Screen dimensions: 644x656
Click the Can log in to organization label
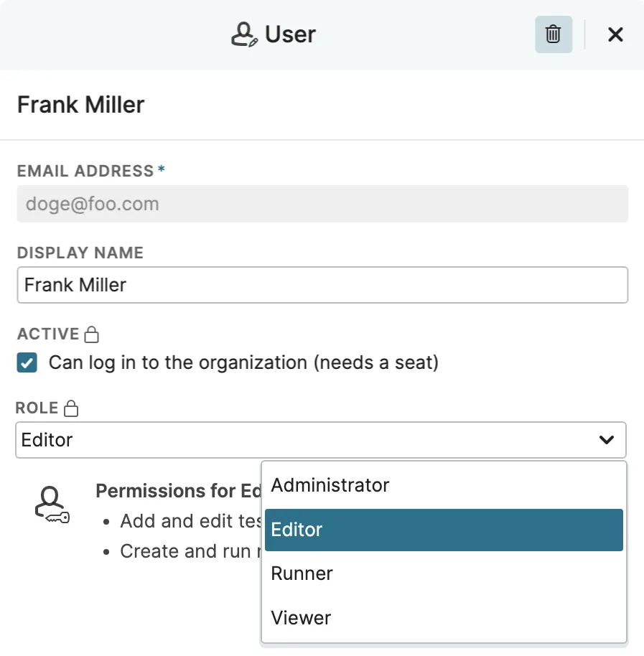tap(243, 362)
